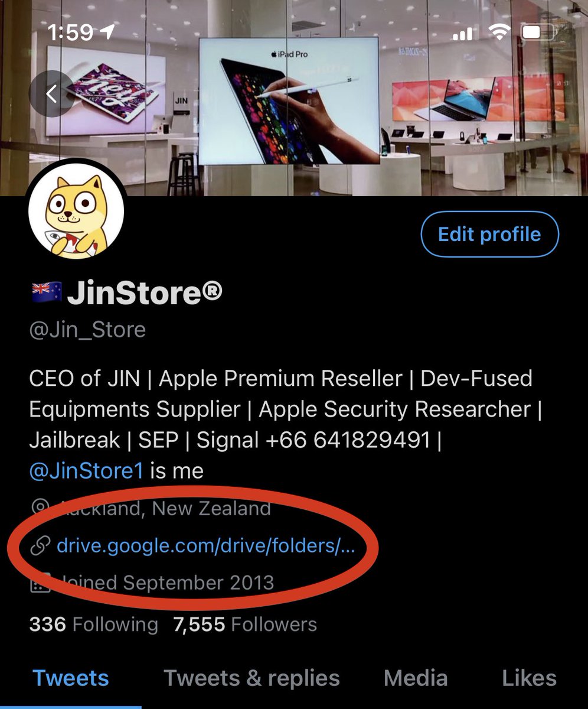
Task: Tap the Wi-Fi status icon
Action: [499, 32]
